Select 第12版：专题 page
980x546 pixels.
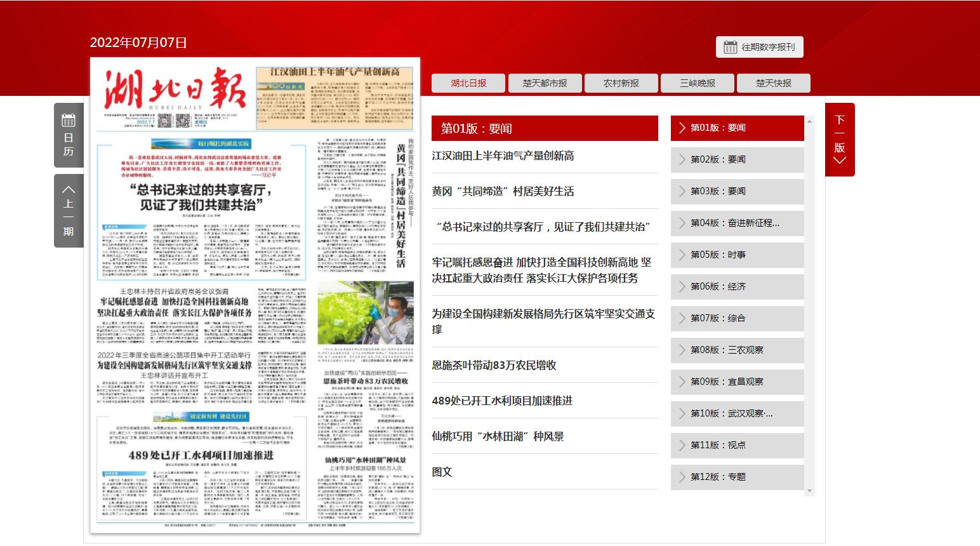(738, 477)
